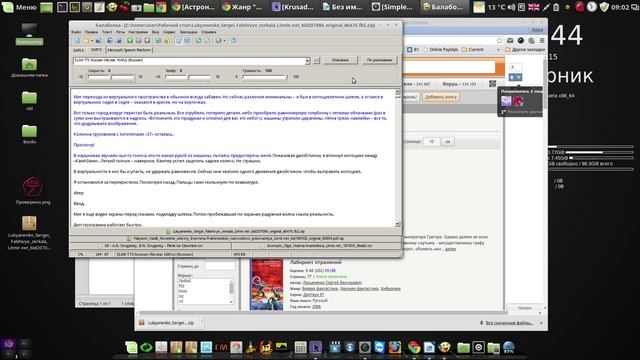Open the Справка menu in Balabolka
Screen dimensions: 640x360
pos(209,32)
